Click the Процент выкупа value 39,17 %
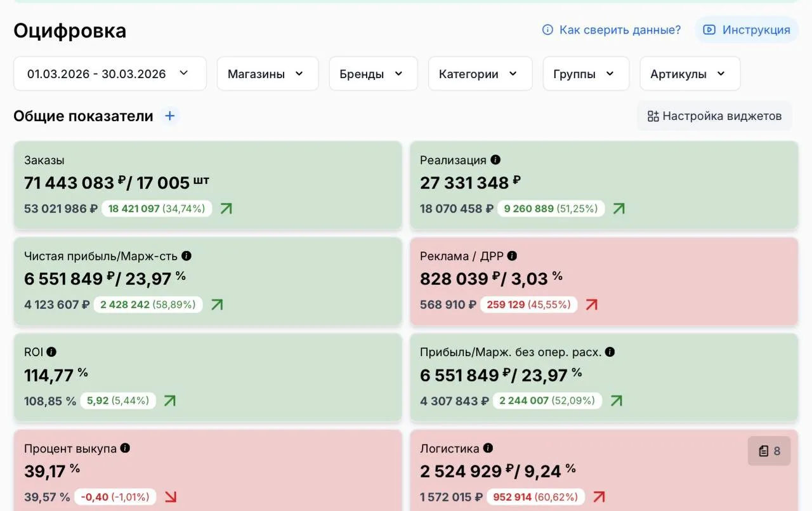 [52, 472]
